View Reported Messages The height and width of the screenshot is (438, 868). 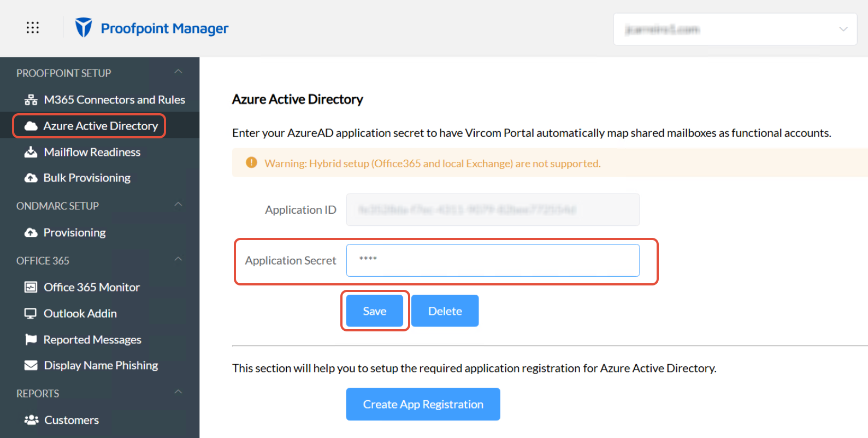tap(99, 340)
